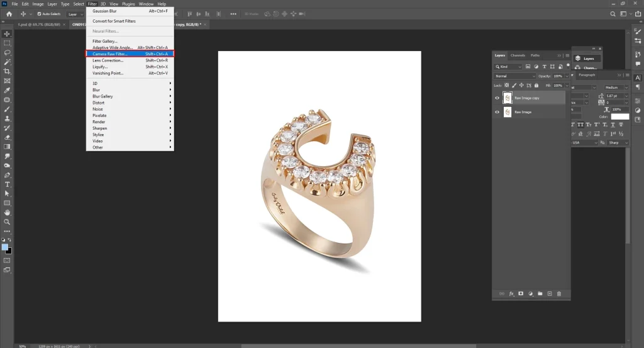
Task: Open the Normal blend mode dropdown
Action: click(514, 76)
